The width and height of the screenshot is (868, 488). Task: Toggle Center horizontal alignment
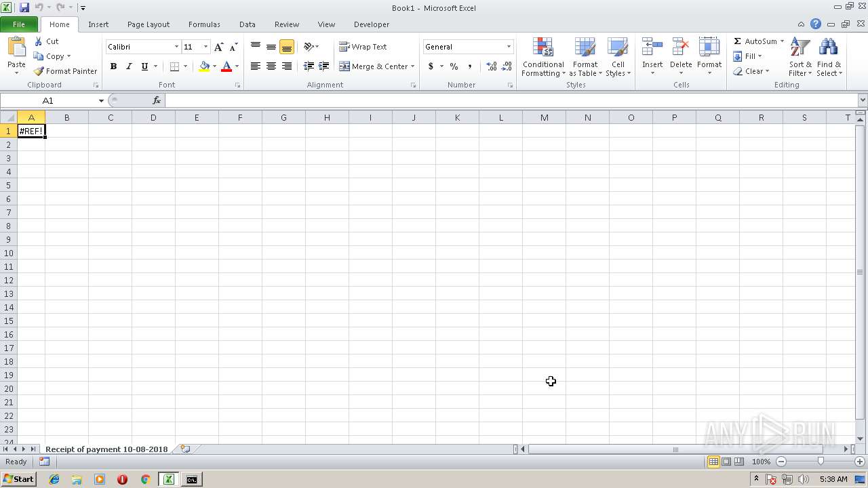click(x=271, y=66)
